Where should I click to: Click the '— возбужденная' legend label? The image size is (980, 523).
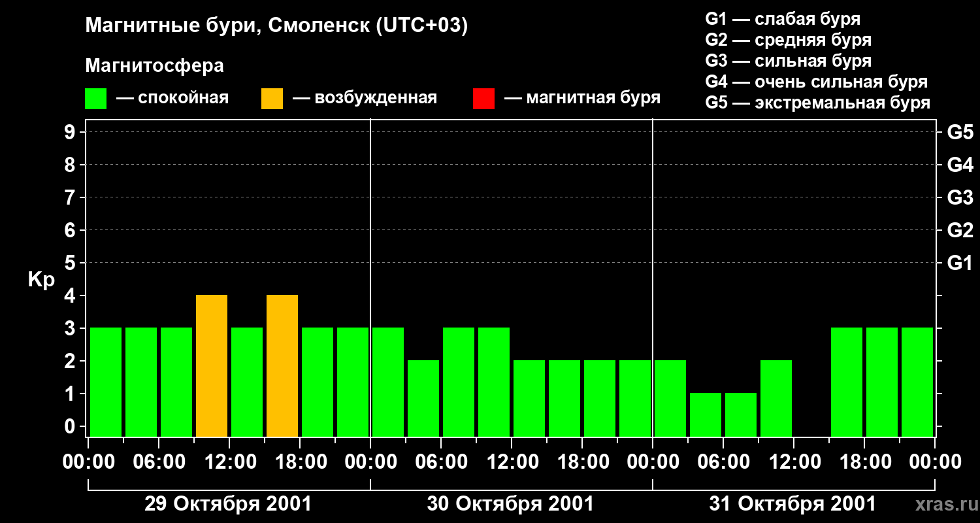(365, 99)
